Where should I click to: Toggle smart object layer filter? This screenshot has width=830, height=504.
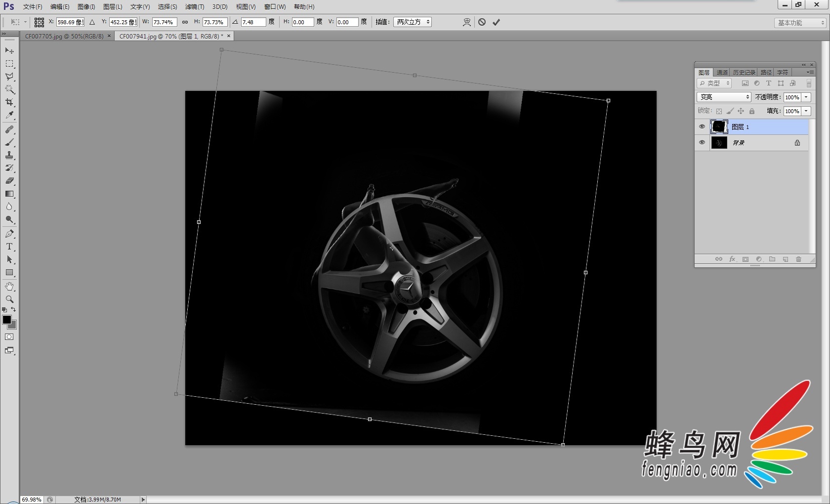click(793, 84)
